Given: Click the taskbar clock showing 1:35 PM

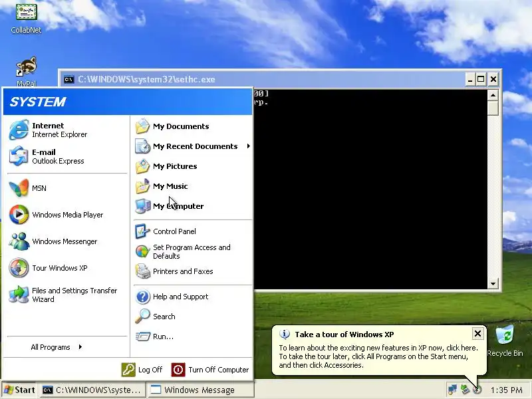Looking at the screenshot, I should (x=506, y=390).
